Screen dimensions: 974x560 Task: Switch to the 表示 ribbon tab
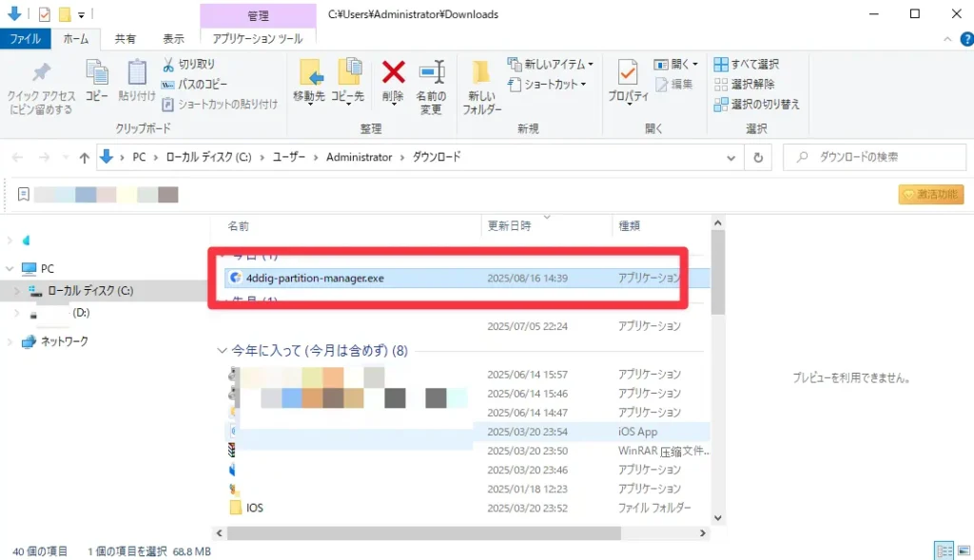click(x=173, y=39)
